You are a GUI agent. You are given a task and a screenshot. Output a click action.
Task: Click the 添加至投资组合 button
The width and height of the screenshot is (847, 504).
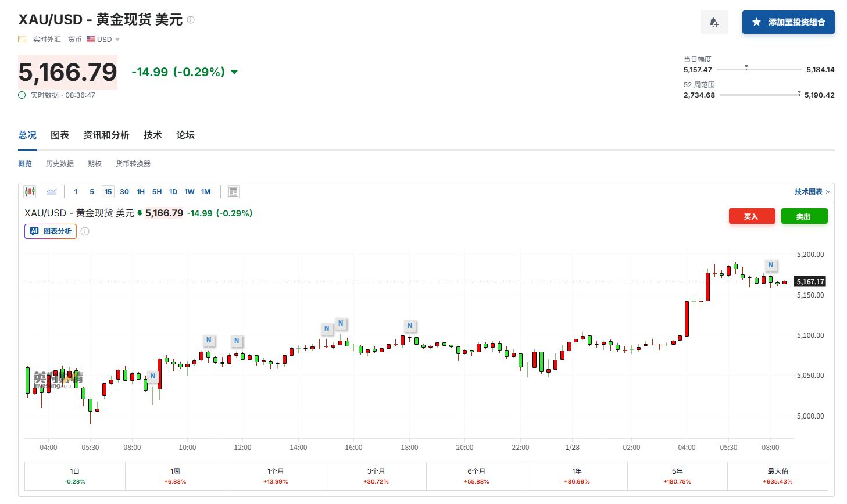tap(788, 22)
